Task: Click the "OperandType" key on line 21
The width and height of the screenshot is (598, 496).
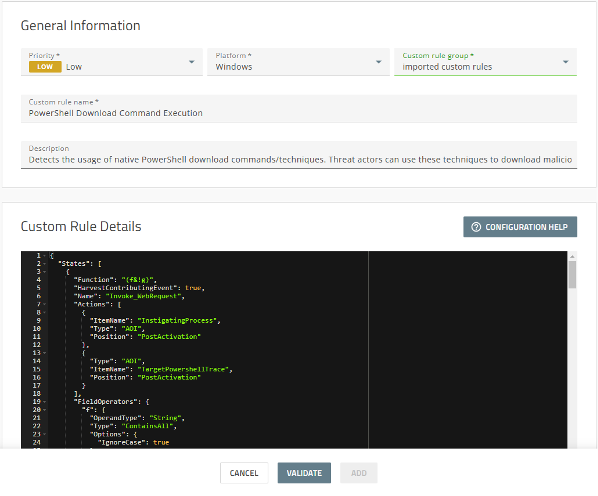Action: tap(115, 418)
